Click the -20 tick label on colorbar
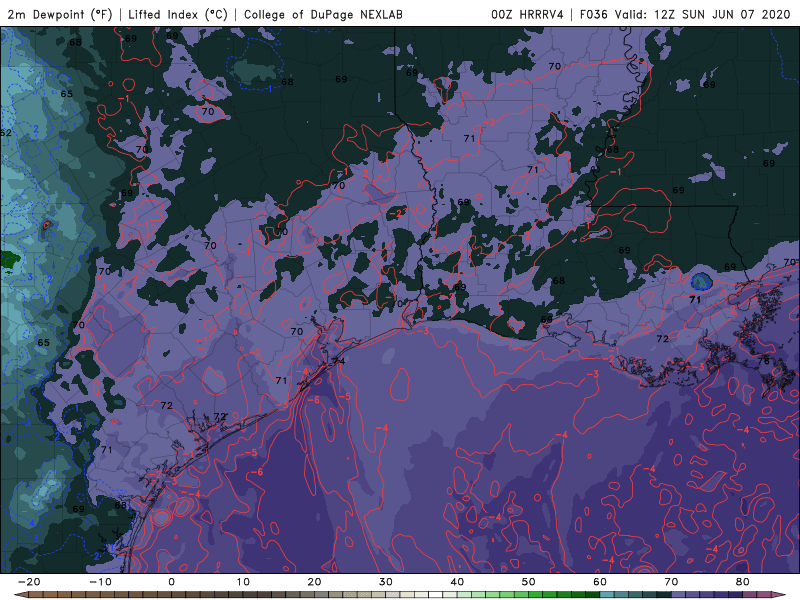800x600 pixels. (x=29, y=582)
